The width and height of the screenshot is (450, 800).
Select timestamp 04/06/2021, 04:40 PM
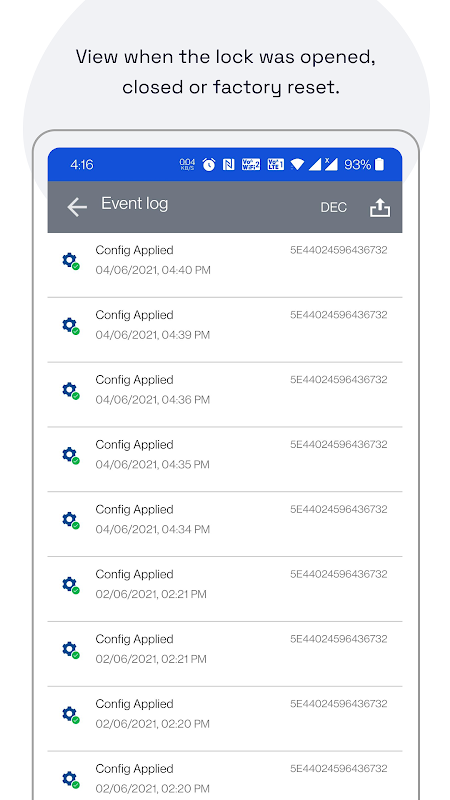[x=153, y=270]
